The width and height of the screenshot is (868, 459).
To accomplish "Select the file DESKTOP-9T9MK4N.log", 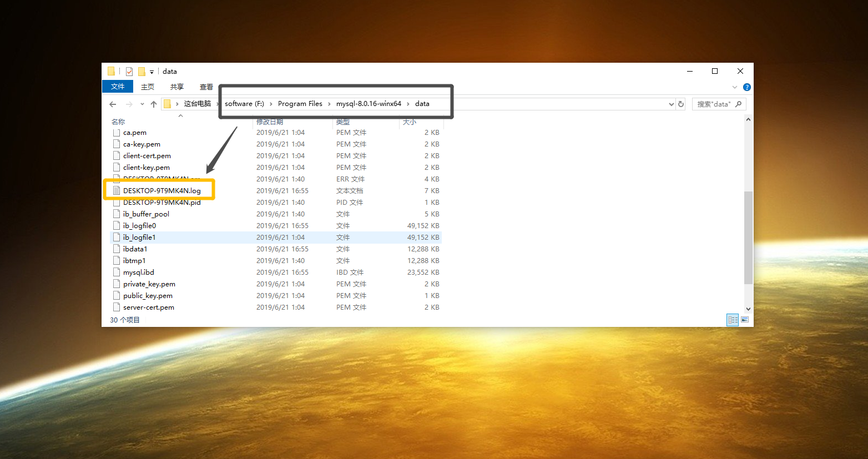I will pyautogui.click(x=162, y=191).
